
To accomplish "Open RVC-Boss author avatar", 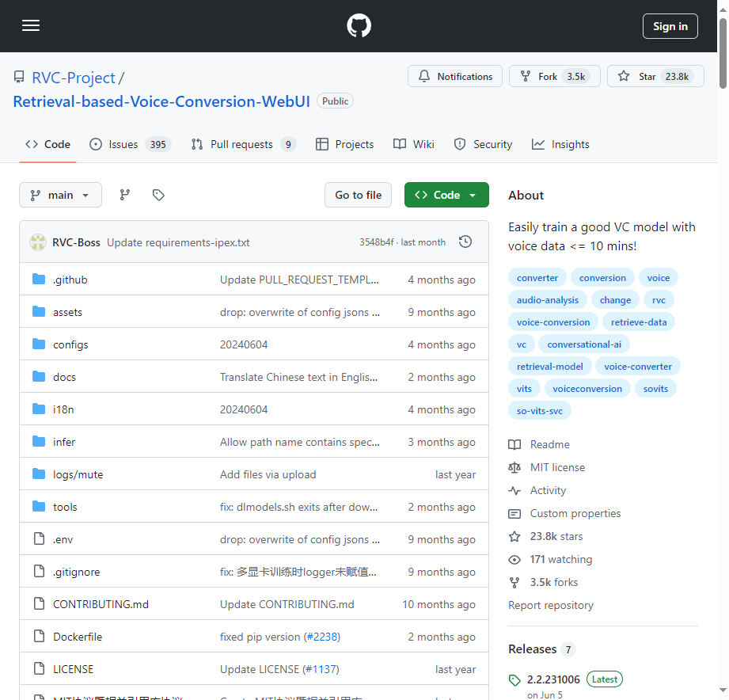I will [x=38, y=242].
